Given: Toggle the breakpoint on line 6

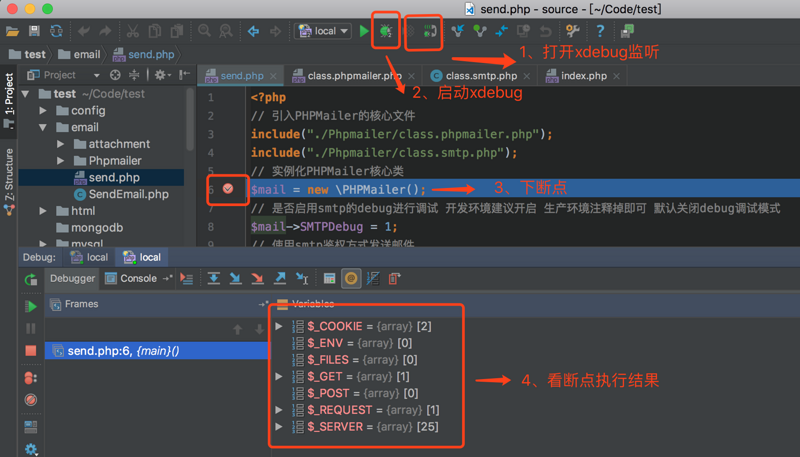Looking at the screenshot, I should (228, 189).
